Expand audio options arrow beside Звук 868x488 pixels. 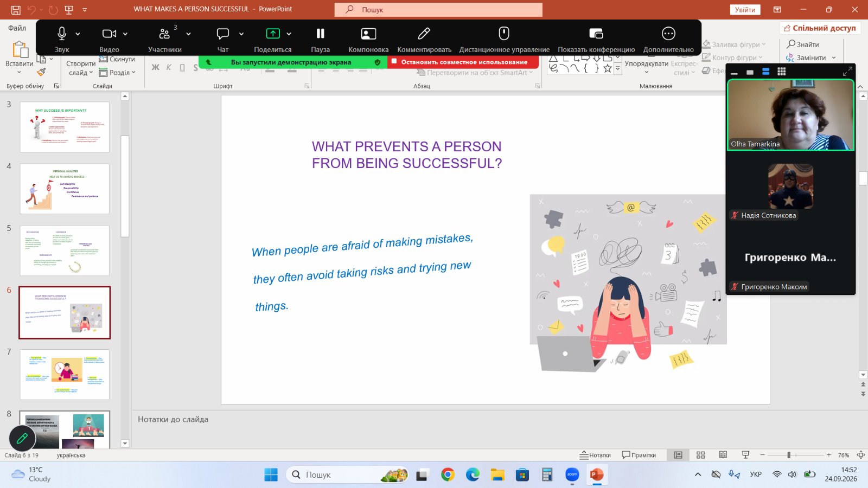[x=78, y=34]
